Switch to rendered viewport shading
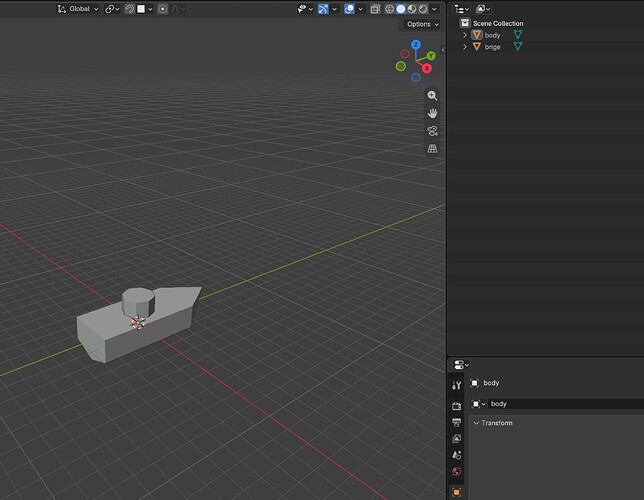Image resolution: width=644 pixels, height=500 pixels. pyautogui.click(x=423, y=9)
